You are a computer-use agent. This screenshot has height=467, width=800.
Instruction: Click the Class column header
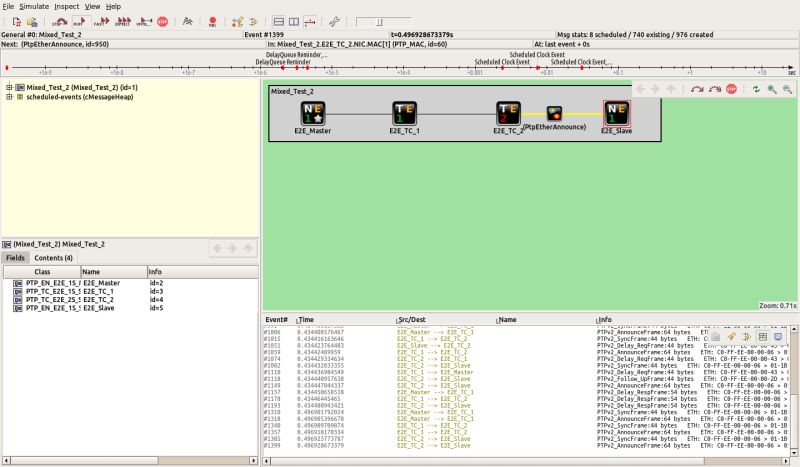42,272
